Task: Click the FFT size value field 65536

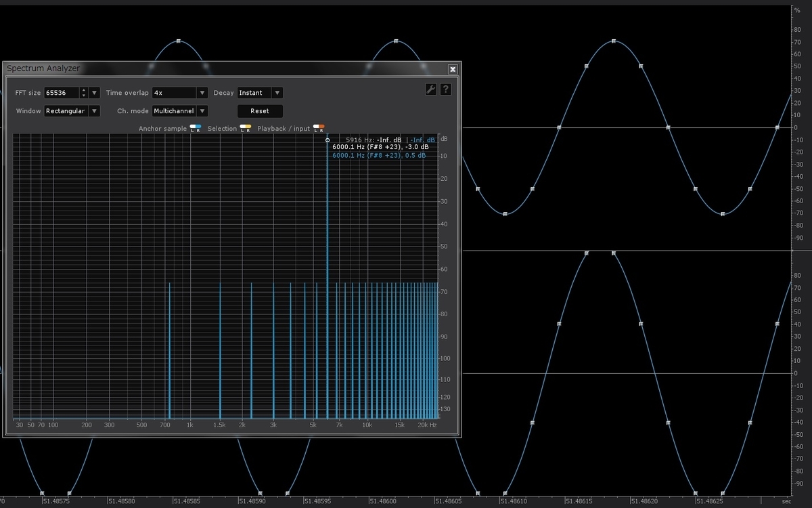Action: (61, 93)
